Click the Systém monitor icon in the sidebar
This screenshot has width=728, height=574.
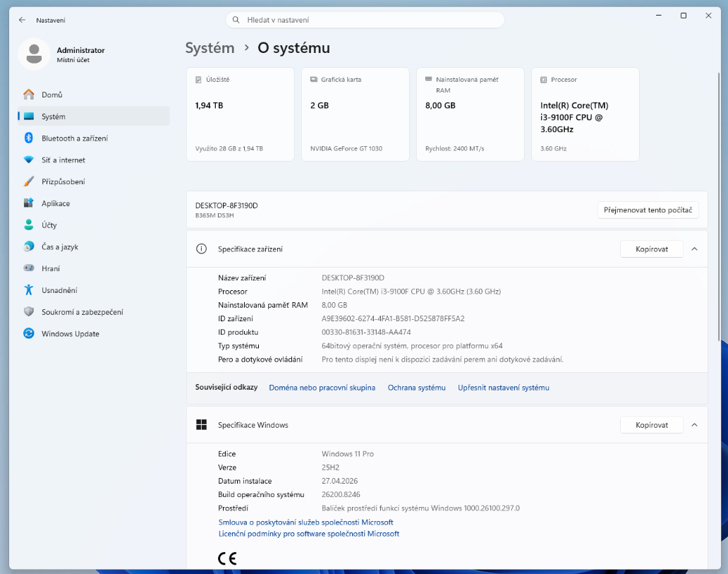(x=29, y=116)
